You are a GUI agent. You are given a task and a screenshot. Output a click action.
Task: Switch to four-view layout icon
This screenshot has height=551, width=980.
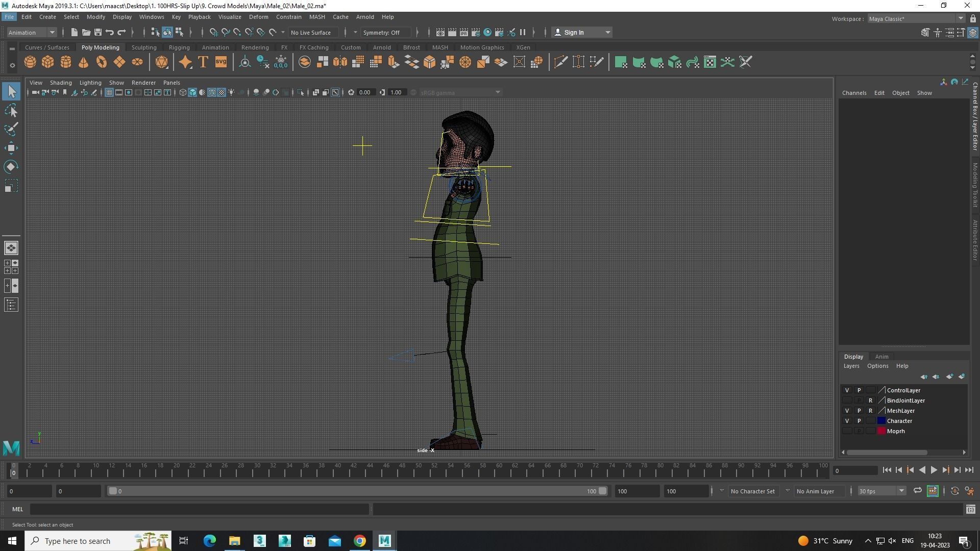[x=11, y=267]
